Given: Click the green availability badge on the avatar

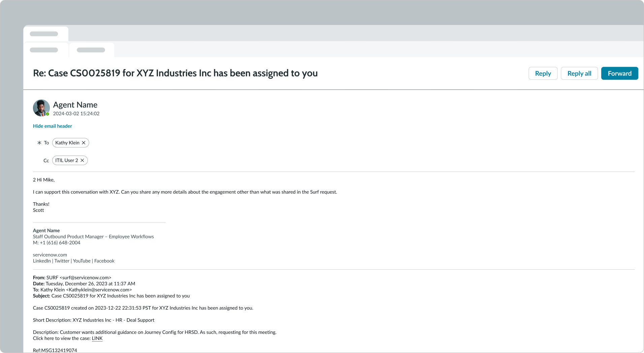Looking at the screenshot, I should [47, 114].
